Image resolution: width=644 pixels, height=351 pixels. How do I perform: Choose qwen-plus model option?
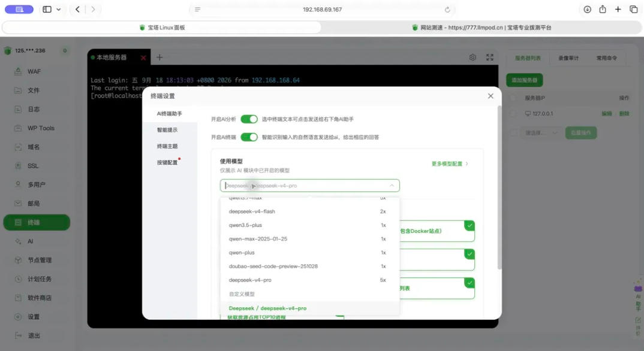309,253
